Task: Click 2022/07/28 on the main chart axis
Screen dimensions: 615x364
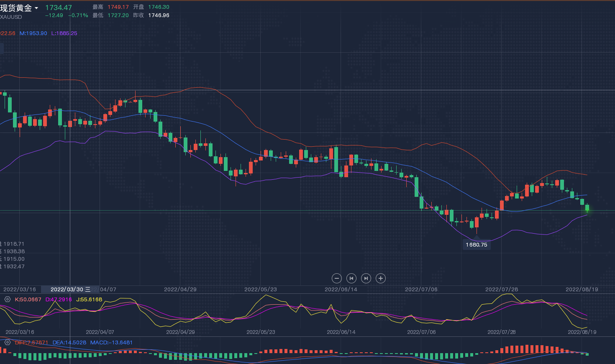Action: pyautogui.click(x=502, y=289)
